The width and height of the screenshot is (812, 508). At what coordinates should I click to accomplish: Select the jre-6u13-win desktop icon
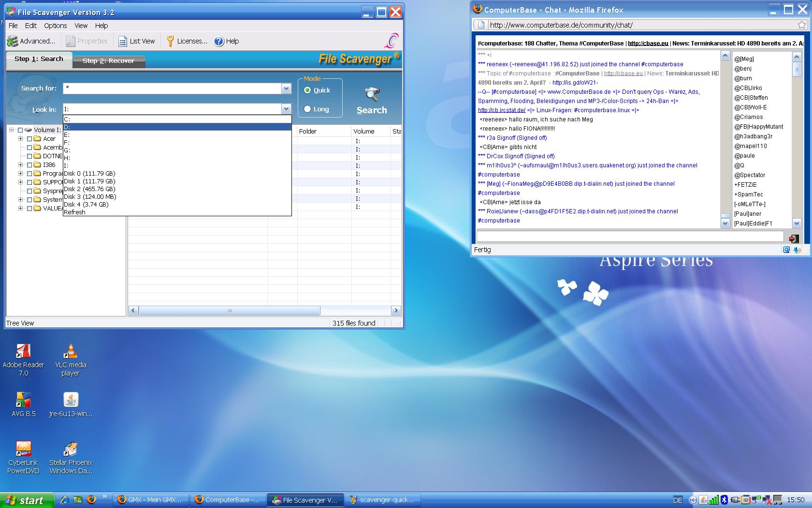(x=71, y=404)
